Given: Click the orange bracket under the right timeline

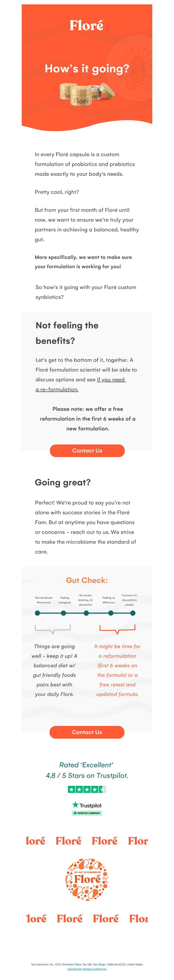Looking at the screenshot, I should click(117, 629).
